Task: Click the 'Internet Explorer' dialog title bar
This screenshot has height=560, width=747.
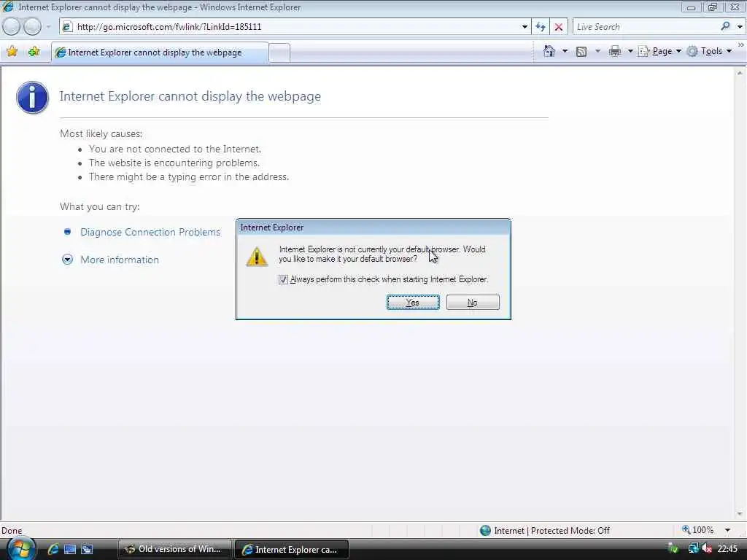Action: [373, 227]
